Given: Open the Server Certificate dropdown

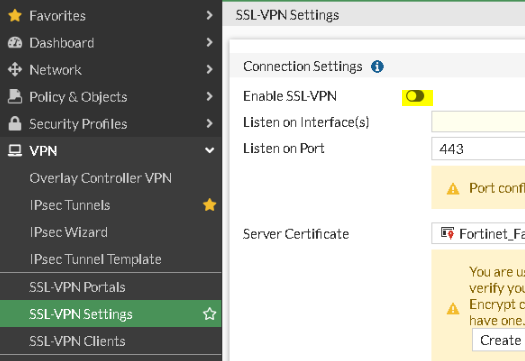Looking at the screenshot, I should pyautogui.click(x=478, y=233).
